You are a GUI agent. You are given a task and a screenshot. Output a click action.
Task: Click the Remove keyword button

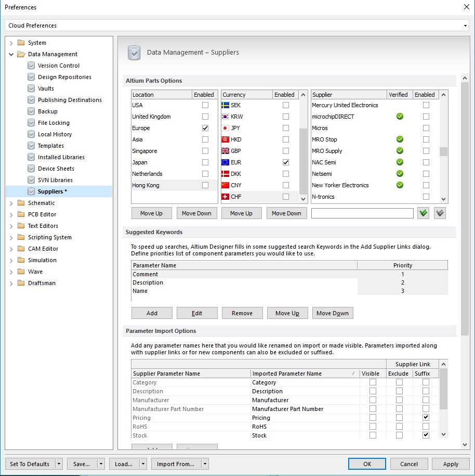pyautogui.click(x=242, y=313)
